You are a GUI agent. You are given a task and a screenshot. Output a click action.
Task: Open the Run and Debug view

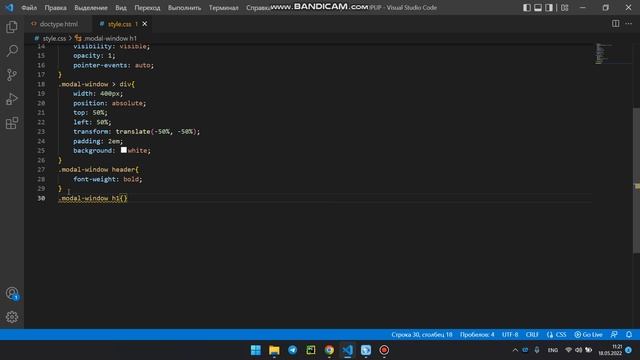[x=12, y=99]
